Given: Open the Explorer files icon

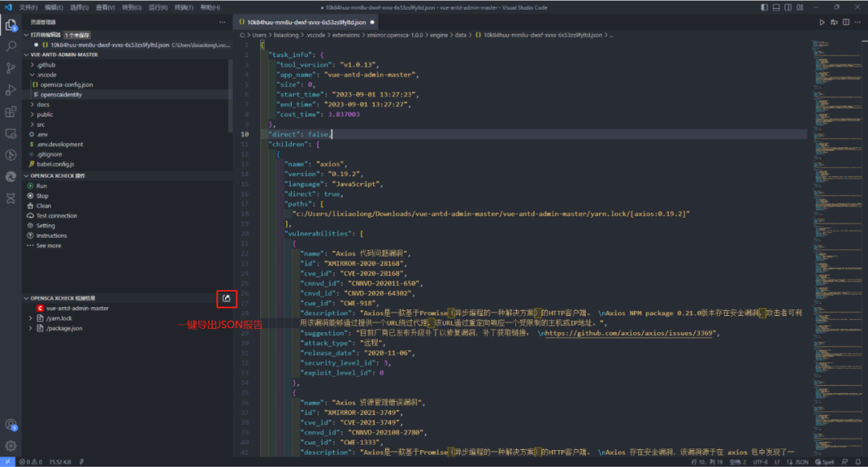Looking at the screenshot, I should click(10, 25).
